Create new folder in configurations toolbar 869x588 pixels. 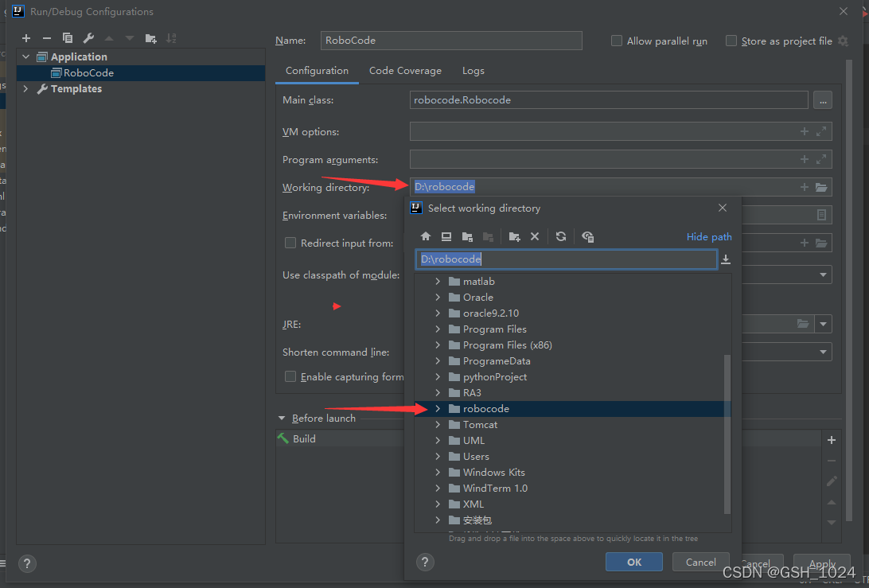(150, 38)
